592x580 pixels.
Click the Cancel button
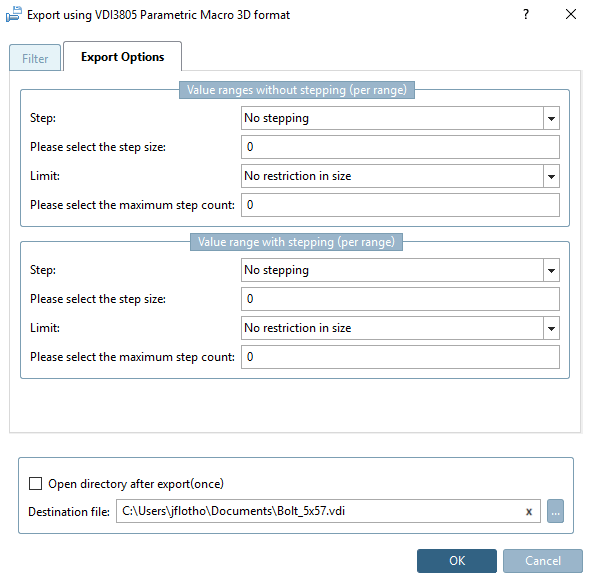pyautogui.click(x=543, y=561)
